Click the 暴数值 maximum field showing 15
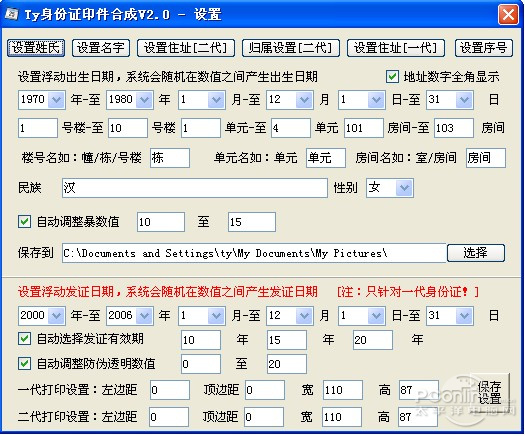The height and width of the screenshot is (436, 525). pos(252,222)
